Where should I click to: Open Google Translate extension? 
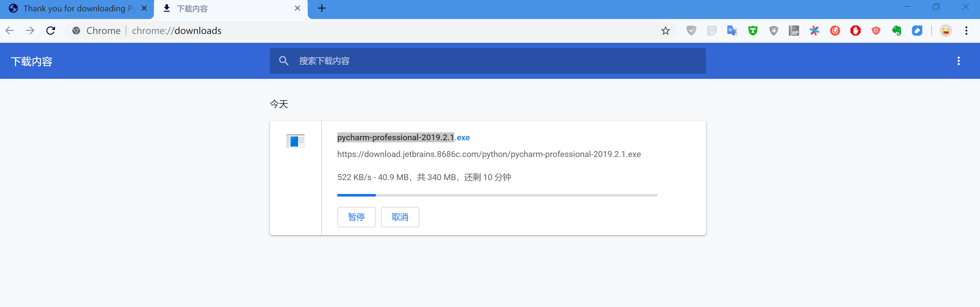(x=732, y=31)
